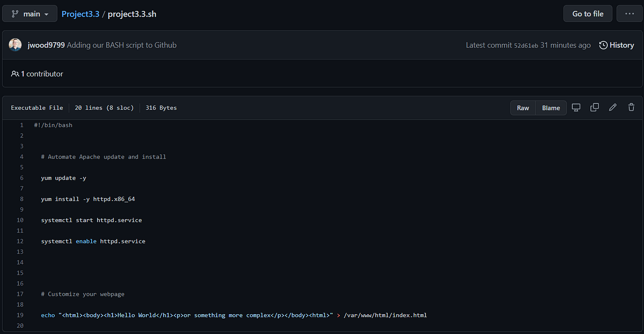Open file in GitHub Desktop via monitor icon
The height and width of the screenshot is (334, 644).
576,107
